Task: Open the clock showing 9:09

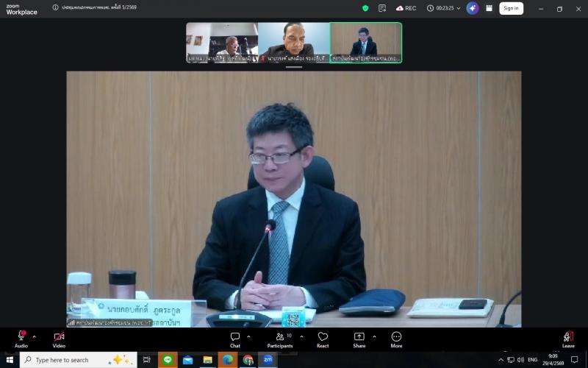Action: click(x=553, y=360)
